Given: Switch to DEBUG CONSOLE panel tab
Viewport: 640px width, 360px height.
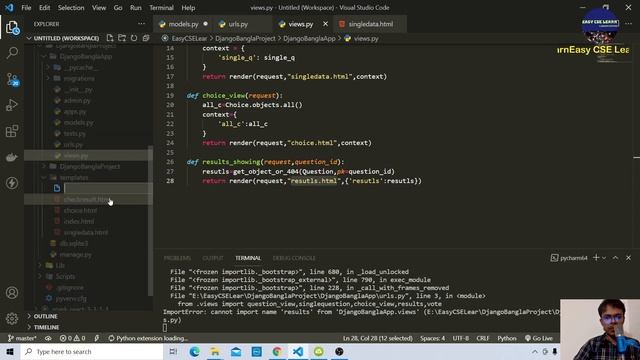Looking at the screenshot, I should tap(294, 258).
